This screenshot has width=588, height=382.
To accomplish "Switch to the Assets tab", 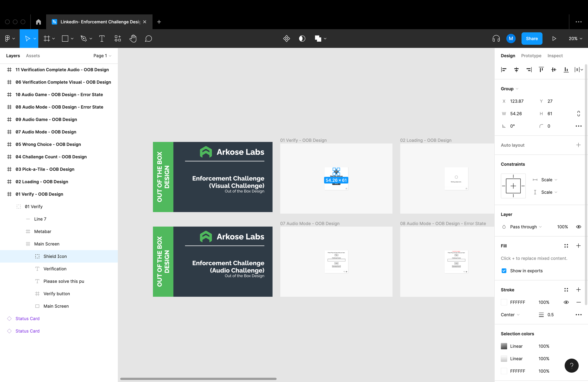I will tap(33, 56).
